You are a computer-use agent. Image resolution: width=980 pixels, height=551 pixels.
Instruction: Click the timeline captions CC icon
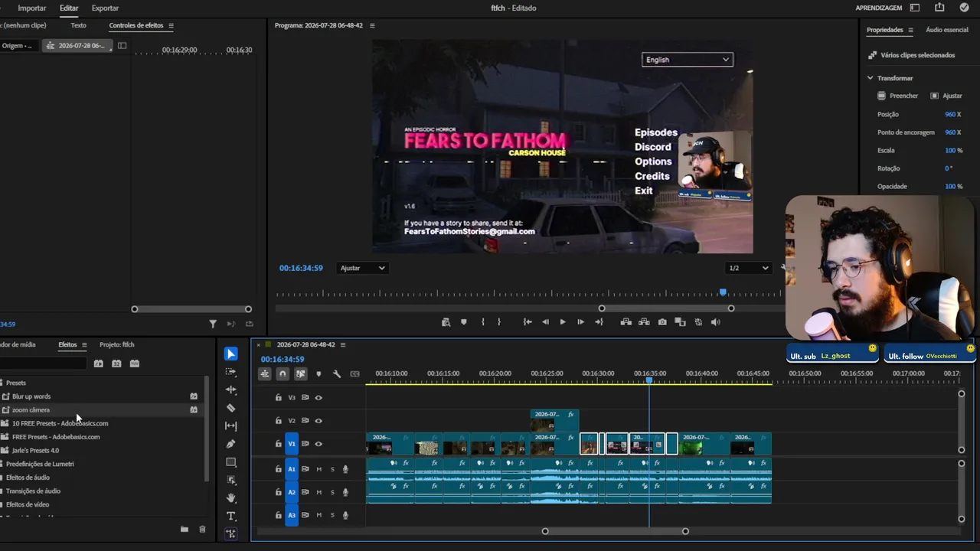[x=354, y=374]
